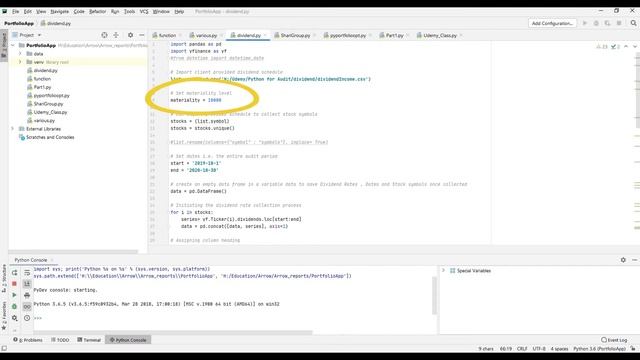This screenshot has width=640, height=360.
Task: Attach debugger with green bug icon
Action: (14, 306)
